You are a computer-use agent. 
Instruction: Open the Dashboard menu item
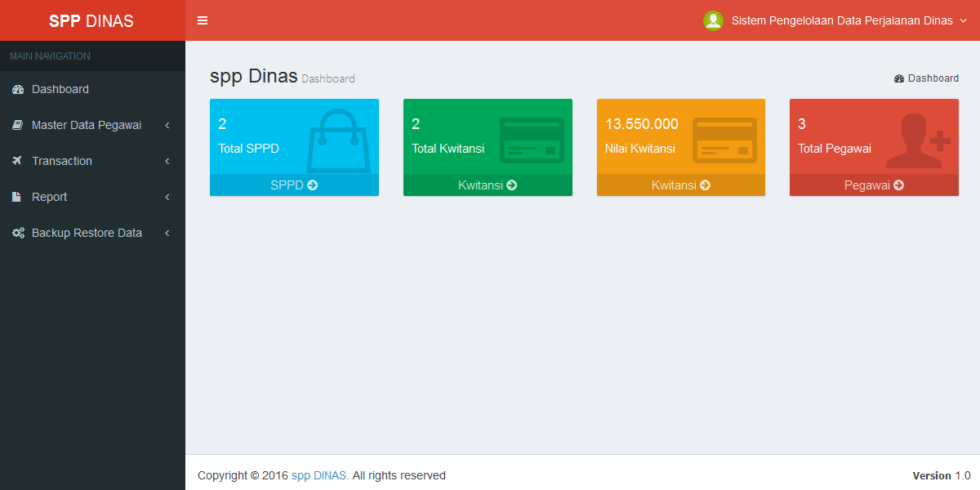(61, 88)
